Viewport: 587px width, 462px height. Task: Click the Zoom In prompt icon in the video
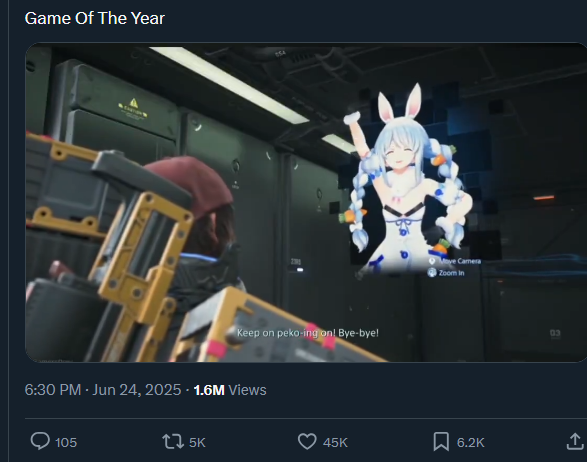tap(432, 273)
